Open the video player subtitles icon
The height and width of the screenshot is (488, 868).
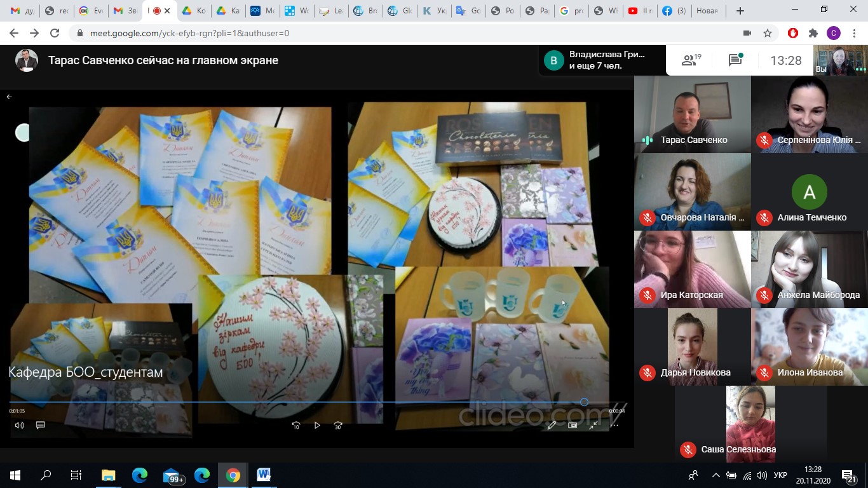[x=41, y=425]
